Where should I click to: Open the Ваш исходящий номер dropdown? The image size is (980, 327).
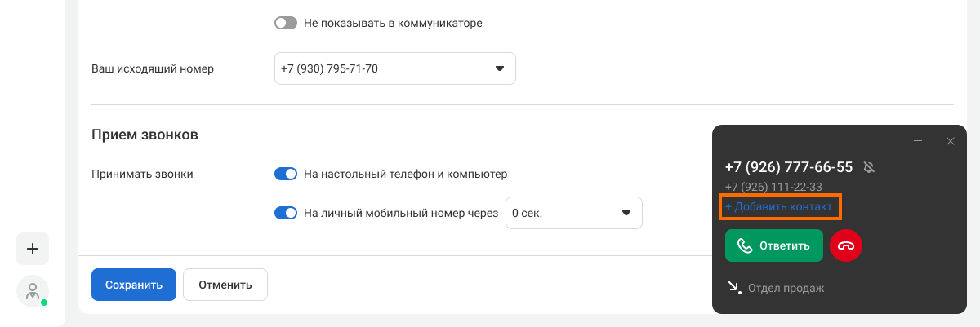(395, 69)
